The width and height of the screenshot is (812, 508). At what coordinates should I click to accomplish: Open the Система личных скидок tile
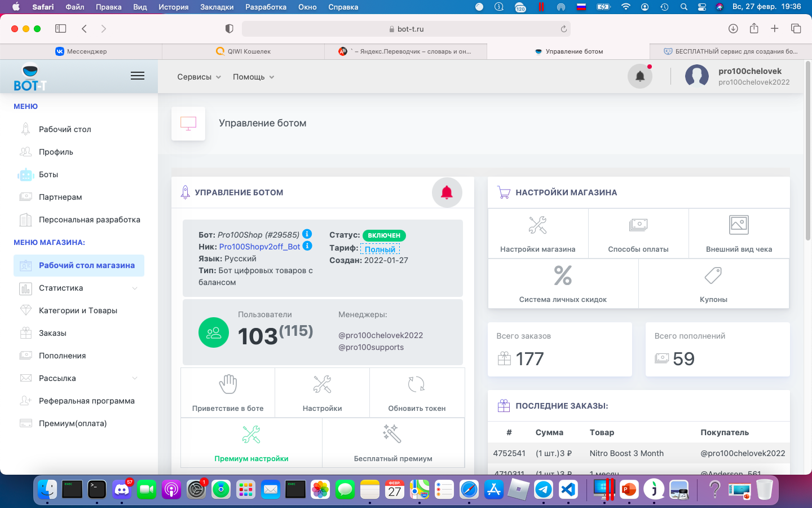[x=563, y=284]
